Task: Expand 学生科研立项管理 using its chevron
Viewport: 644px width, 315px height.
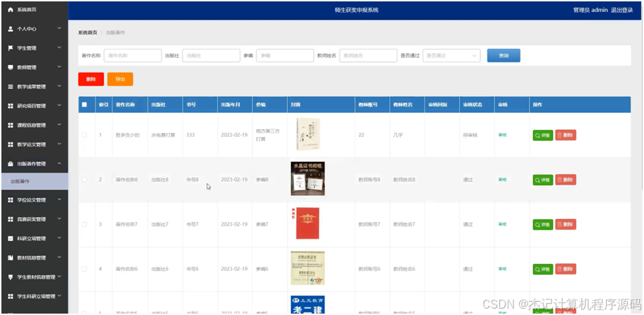Action: pos(59,296)
